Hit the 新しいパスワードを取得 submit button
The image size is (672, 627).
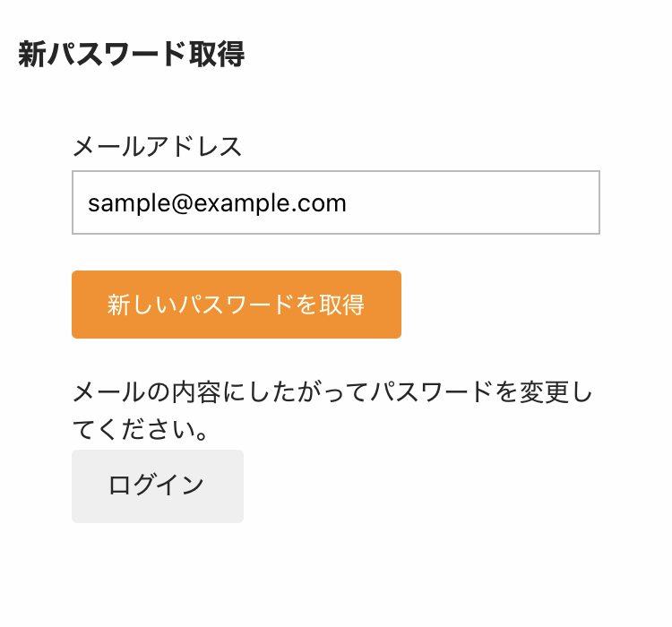click(237, 305)
